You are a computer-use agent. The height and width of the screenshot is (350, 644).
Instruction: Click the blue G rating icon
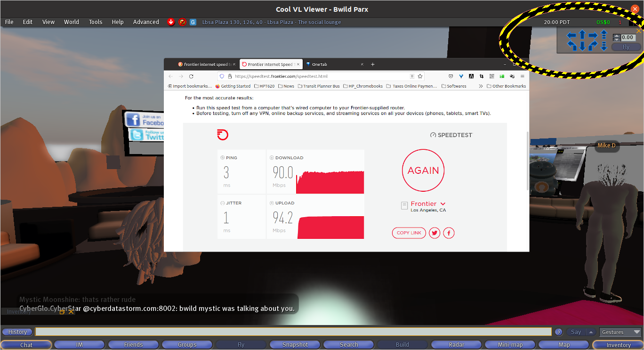pos(193,22)
